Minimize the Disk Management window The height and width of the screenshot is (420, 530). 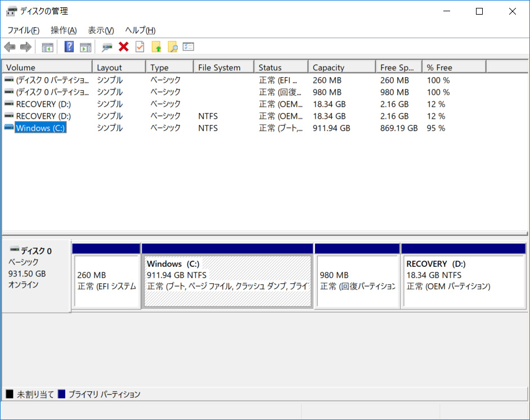tap(447, 11)
